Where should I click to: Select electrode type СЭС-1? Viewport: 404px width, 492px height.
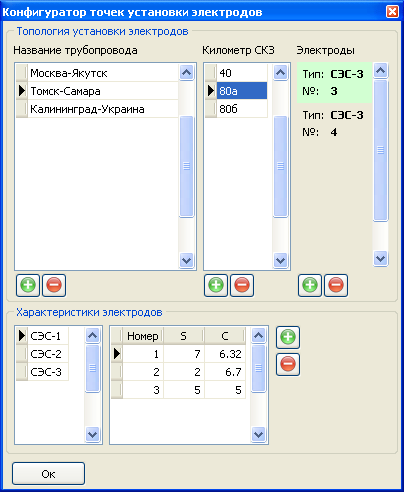[x=48, y=336]
